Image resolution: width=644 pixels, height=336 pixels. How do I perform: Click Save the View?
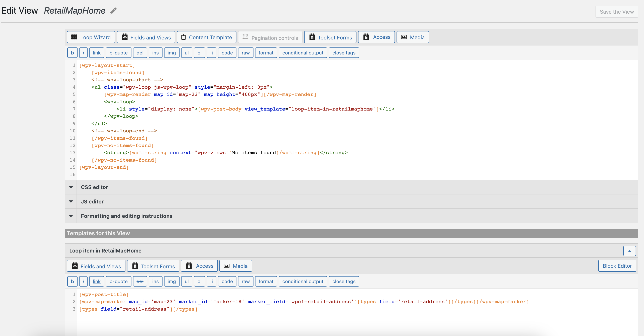pos(617,12)
